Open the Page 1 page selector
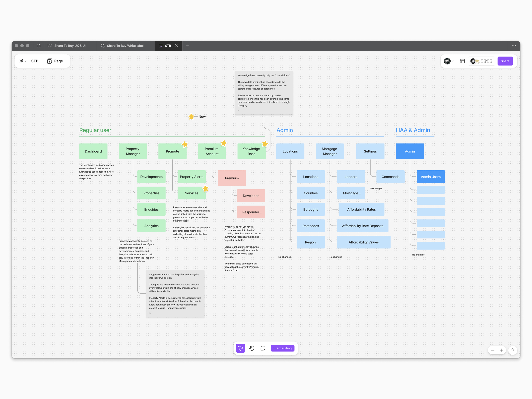This screenshot has height=399, width=532. point(57,61)
